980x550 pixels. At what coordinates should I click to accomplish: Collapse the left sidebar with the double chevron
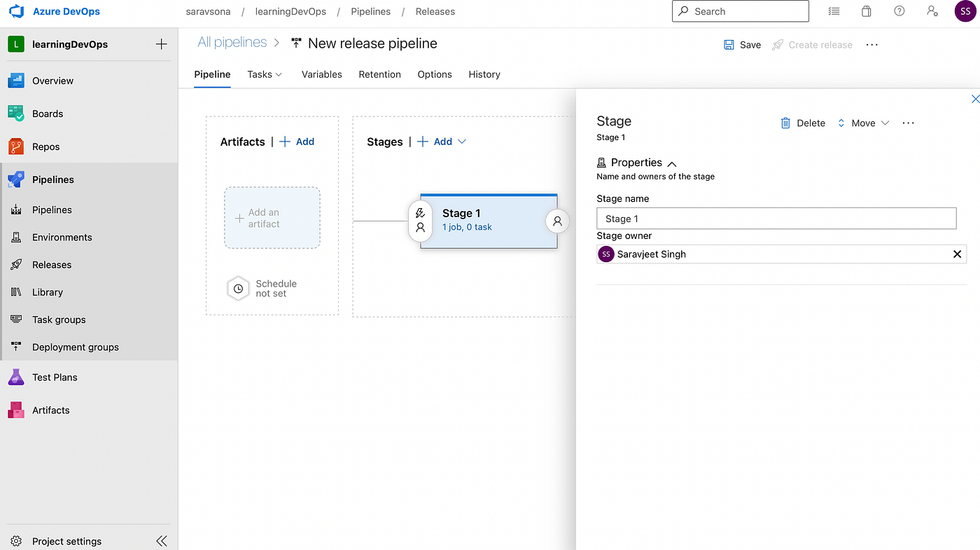pyautogui.click(x=162, y=540)
